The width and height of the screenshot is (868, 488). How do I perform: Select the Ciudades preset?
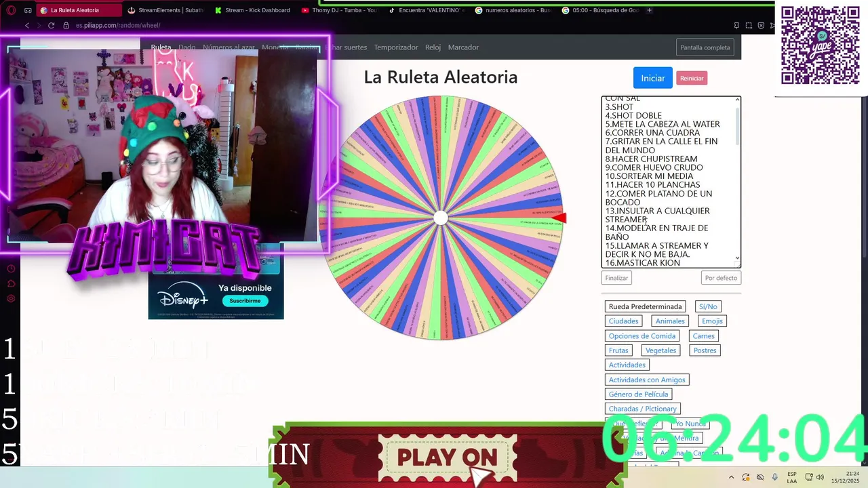[x=623, y=321]
